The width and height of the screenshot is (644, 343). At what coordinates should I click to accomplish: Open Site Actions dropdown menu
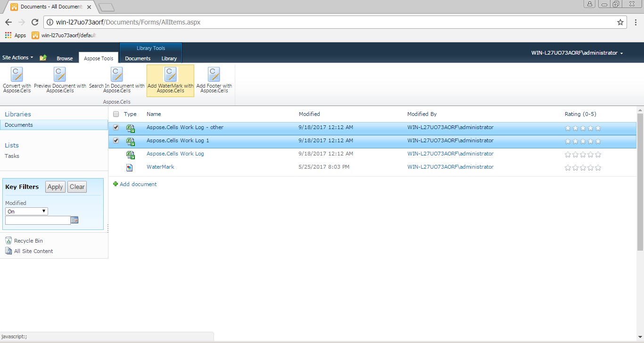pos(17,57)
